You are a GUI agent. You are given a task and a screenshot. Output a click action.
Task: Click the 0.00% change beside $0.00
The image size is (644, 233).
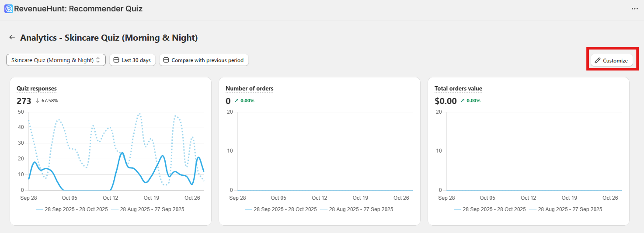(470, 101)
